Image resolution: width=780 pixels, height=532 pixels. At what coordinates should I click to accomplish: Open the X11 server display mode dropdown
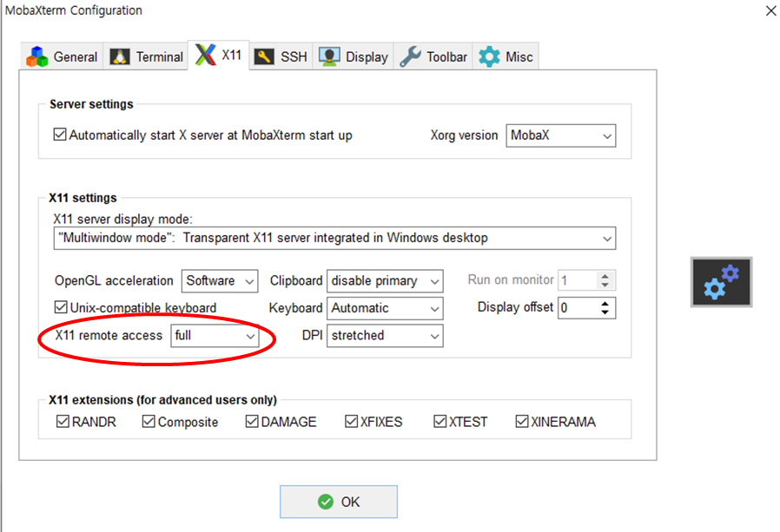click(334, 238)
